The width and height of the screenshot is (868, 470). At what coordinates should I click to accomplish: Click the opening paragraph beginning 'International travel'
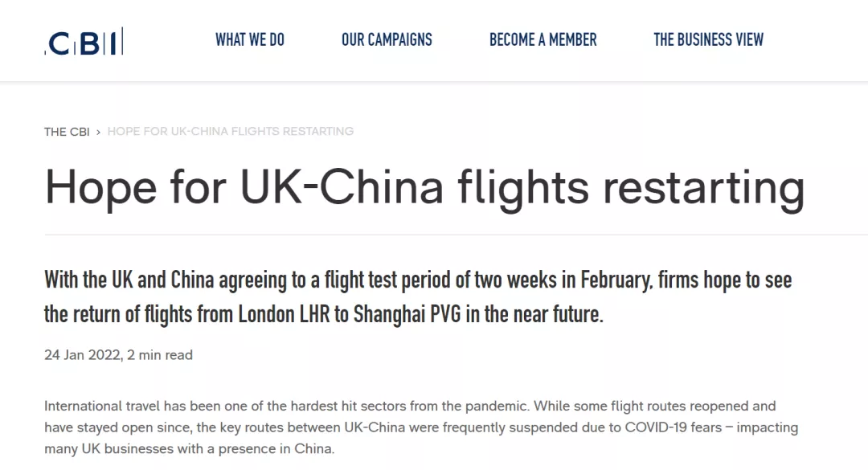tap(421, 427)
